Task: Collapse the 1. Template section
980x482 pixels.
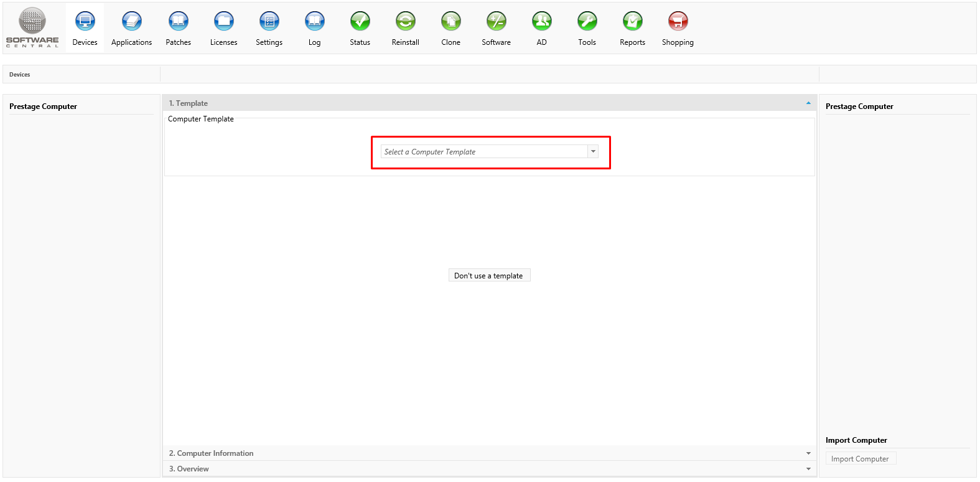Action: [808, 103]
